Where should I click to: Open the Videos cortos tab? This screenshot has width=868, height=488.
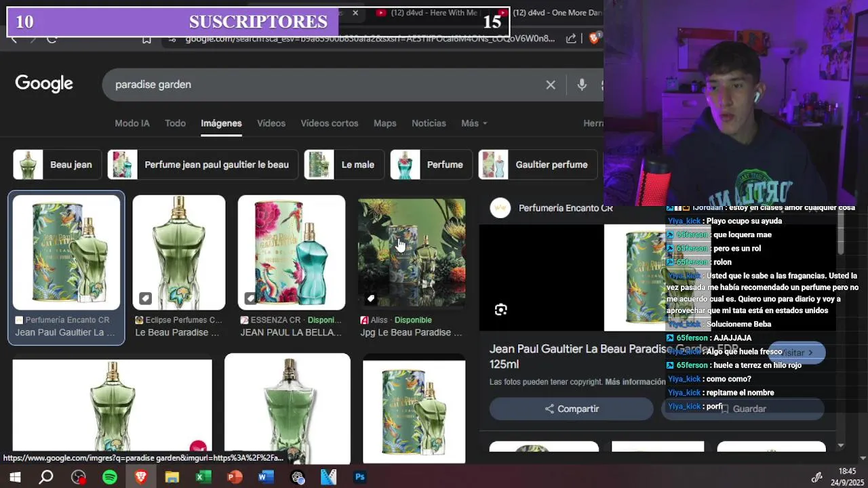[x=330, y=123]
